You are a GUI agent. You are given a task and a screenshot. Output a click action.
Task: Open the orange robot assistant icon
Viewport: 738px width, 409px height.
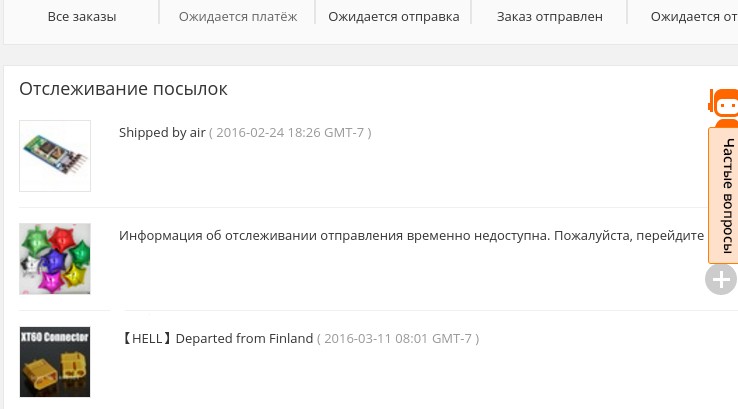(x=723, y=103)
